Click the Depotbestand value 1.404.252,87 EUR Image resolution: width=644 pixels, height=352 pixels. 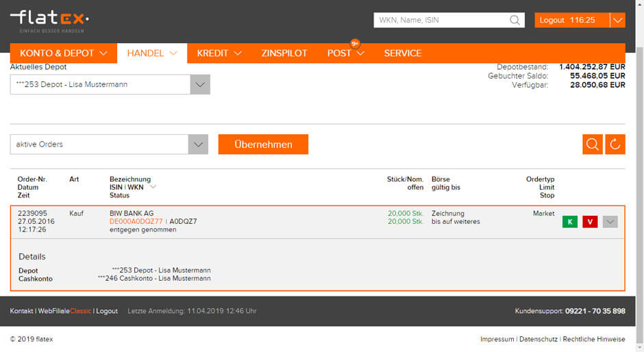592,67
